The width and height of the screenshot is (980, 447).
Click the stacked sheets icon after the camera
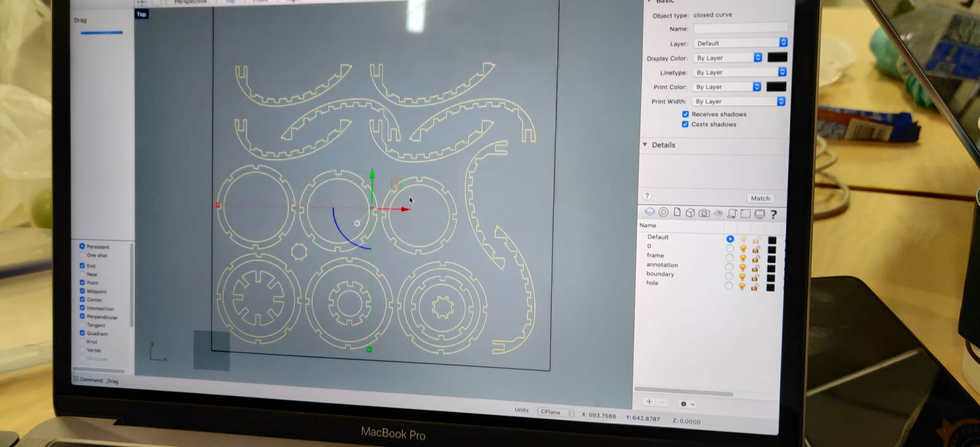(718, 213)
